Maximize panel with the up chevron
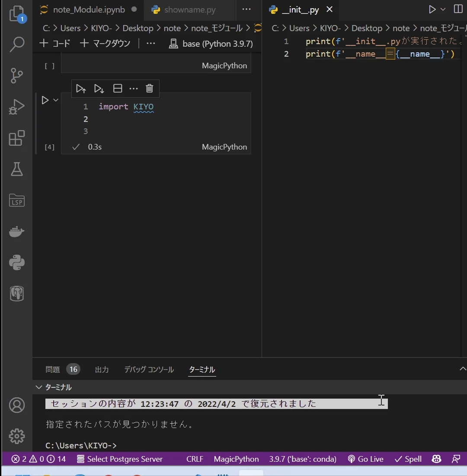The image size is (467, 476). pos(462,369)
